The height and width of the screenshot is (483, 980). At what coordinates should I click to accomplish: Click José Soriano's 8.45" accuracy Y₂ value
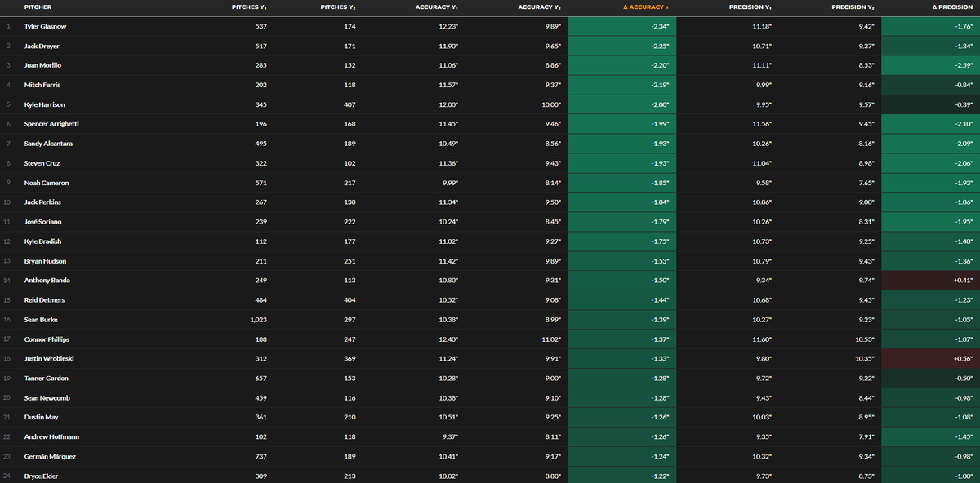[x=552, y=222]
